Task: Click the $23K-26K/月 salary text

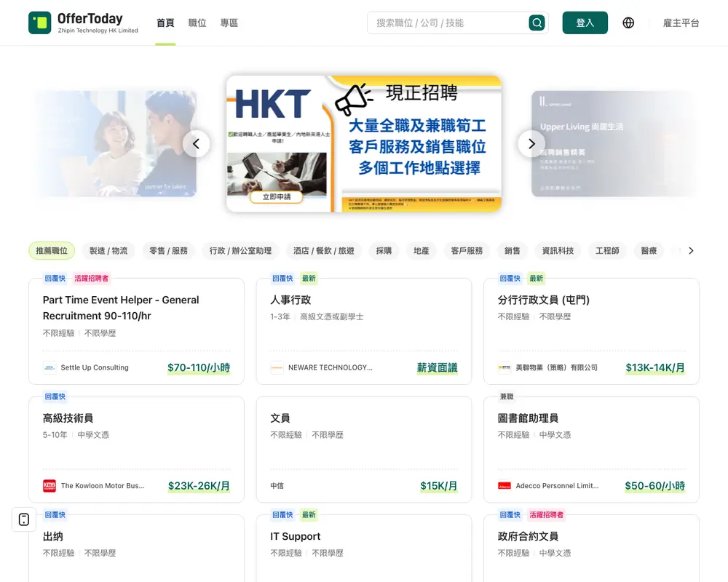Action: click(199, 486)
